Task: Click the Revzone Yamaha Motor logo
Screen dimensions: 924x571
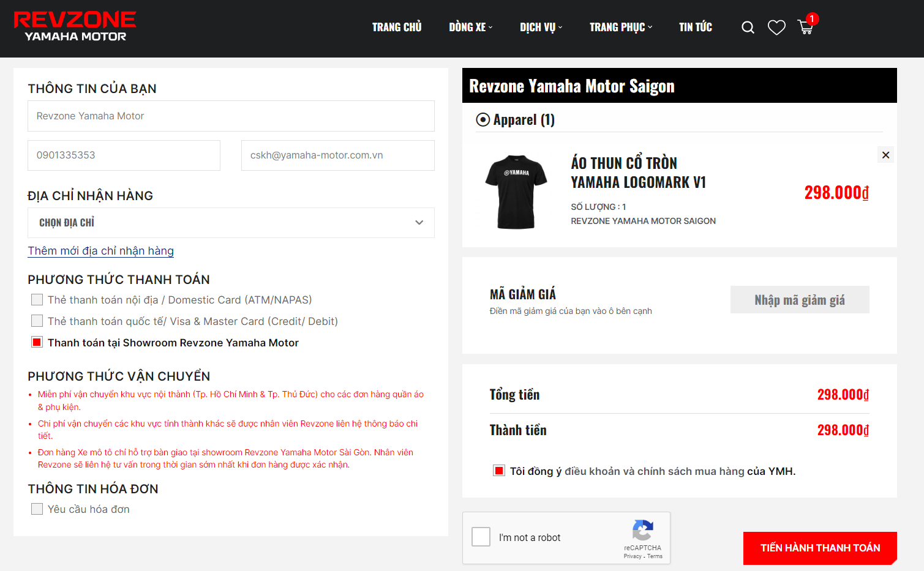Action: [75, 27]
